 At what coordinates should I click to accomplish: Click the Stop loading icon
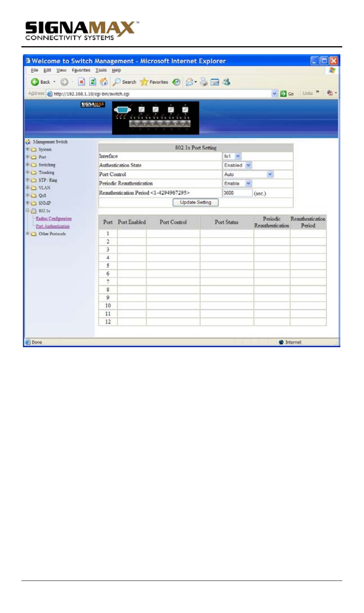point(81,82)
